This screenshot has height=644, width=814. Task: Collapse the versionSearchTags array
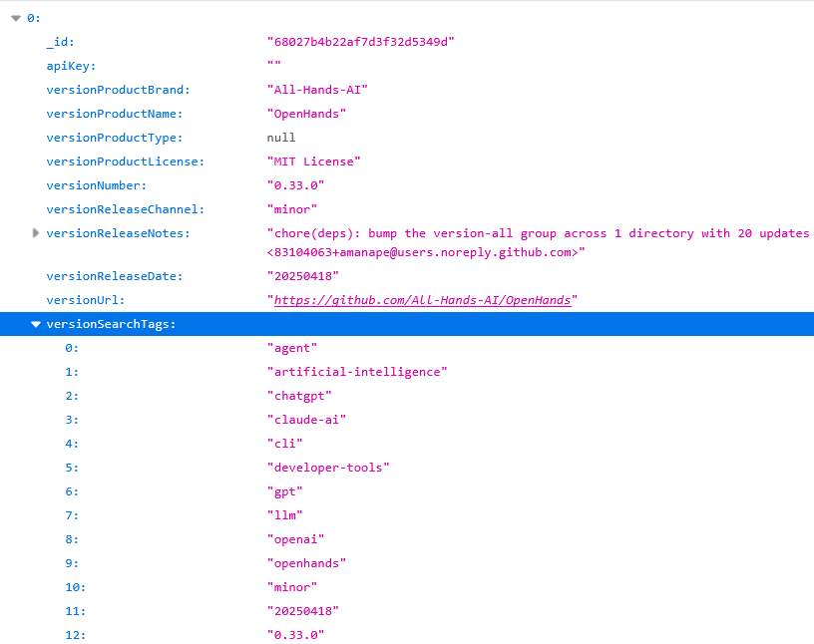35,324
